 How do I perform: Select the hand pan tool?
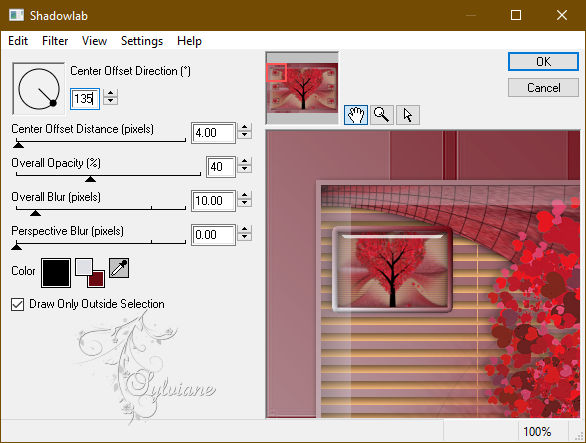[x=355, y=115]
